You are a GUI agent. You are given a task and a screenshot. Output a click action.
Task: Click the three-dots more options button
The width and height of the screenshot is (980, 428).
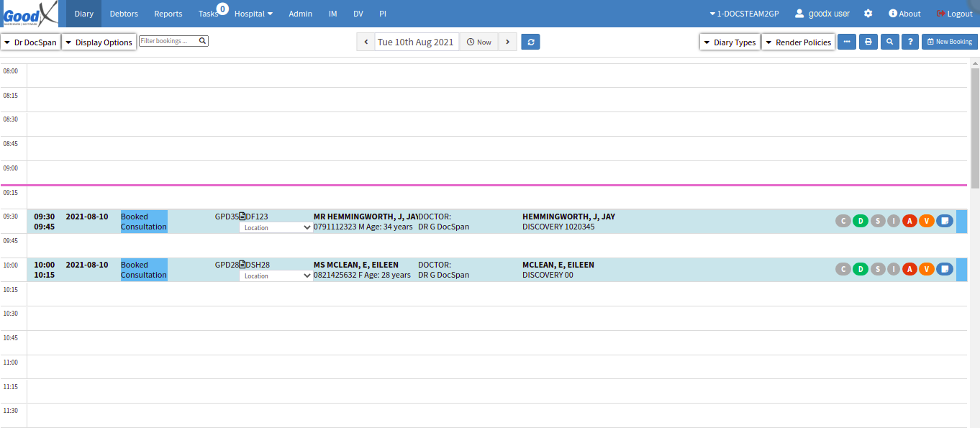(846, 42)
